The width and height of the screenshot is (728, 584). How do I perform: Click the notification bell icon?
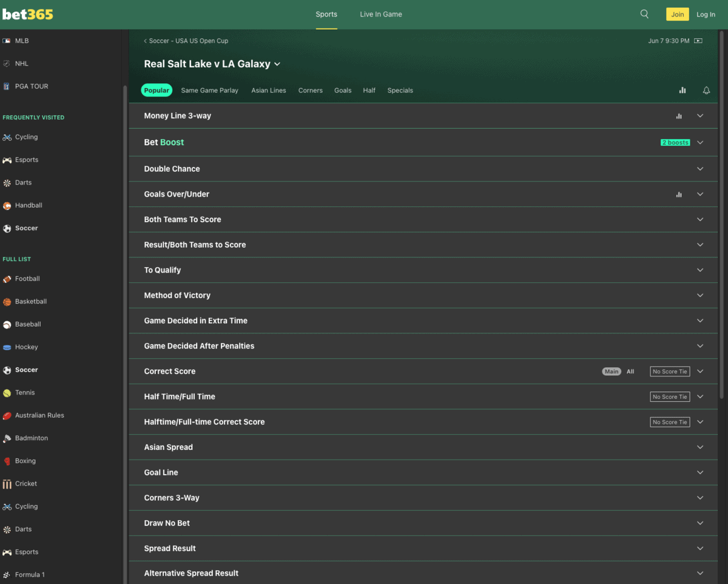point(706,90)
